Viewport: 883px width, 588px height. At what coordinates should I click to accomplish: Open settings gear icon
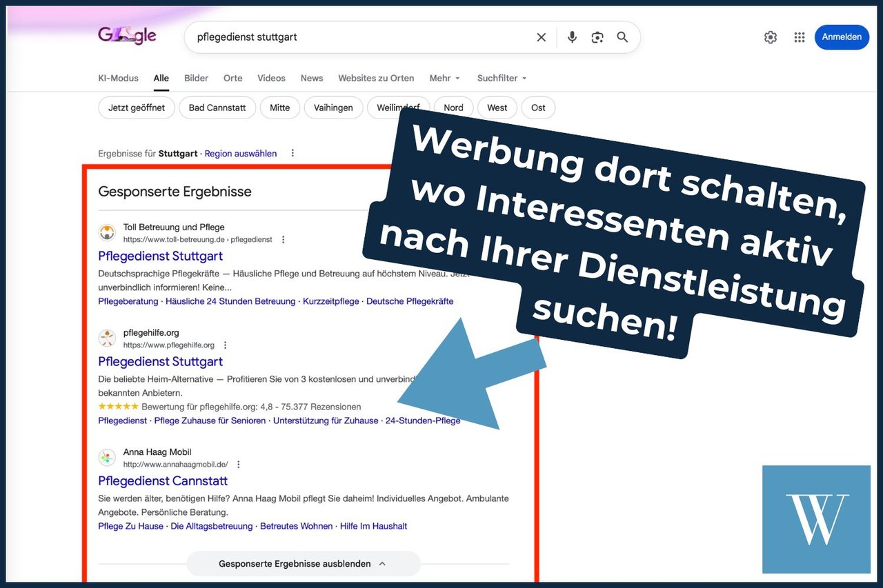point(771,37)
